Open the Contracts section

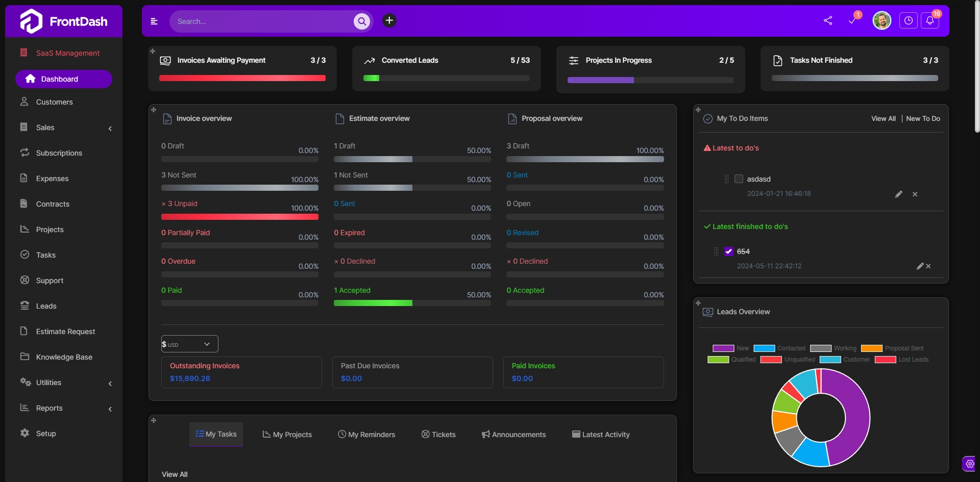52,204
